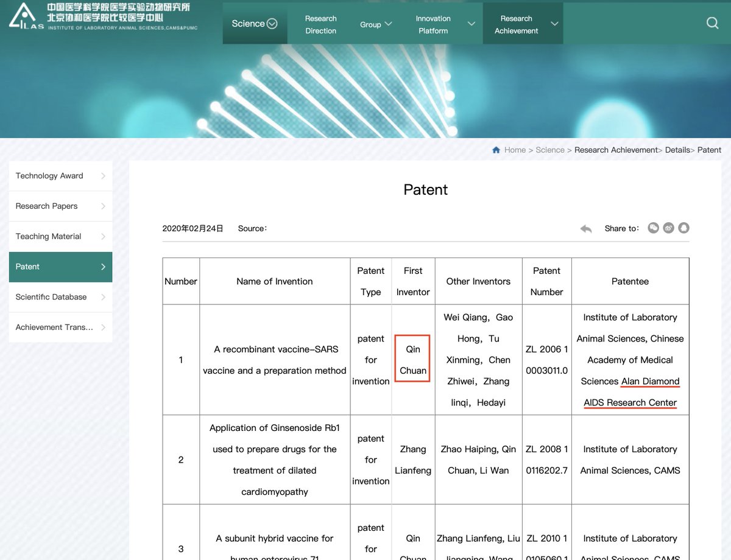Screen dimensions: 731x560
Task: Click the Wei Qiang, Gao Hong inventors cell
Action: (479, 360)
